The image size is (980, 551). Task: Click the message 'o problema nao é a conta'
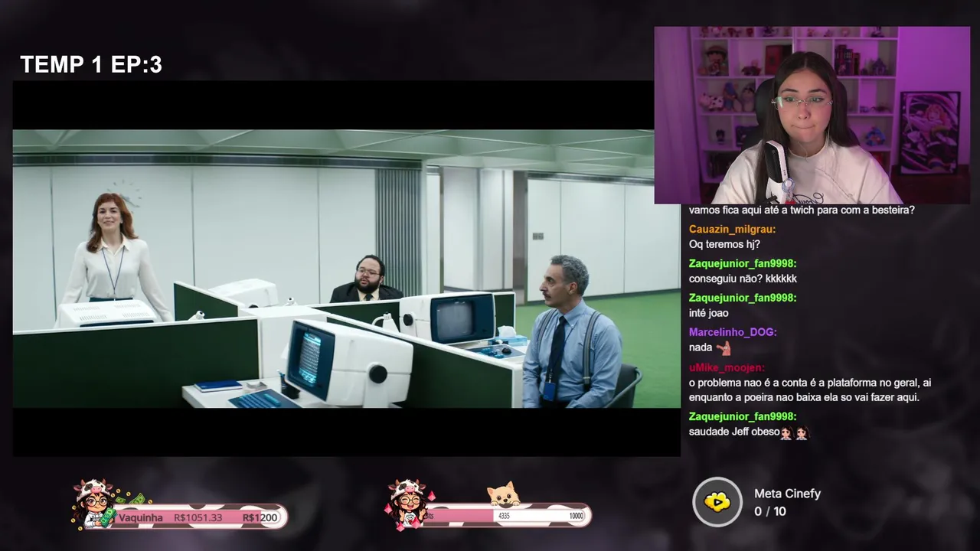click(x=810, y=390)
